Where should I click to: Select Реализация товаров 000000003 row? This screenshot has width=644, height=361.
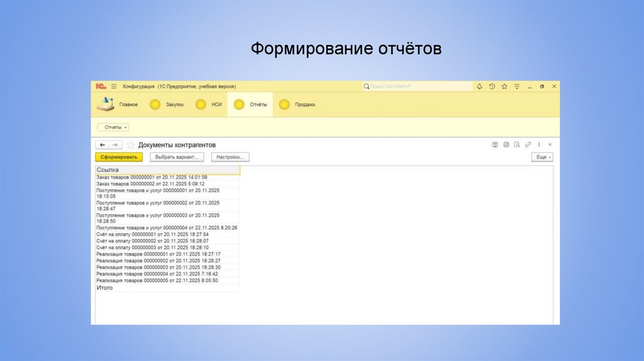point(167,267)
